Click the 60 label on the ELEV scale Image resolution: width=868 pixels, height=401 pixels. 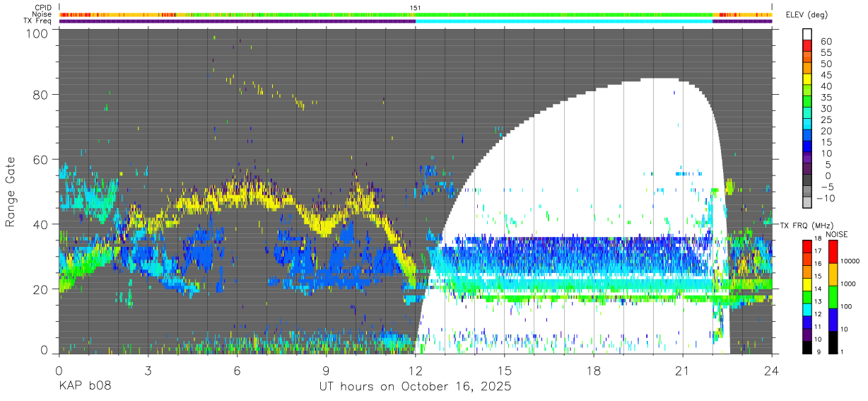(826, 41)
